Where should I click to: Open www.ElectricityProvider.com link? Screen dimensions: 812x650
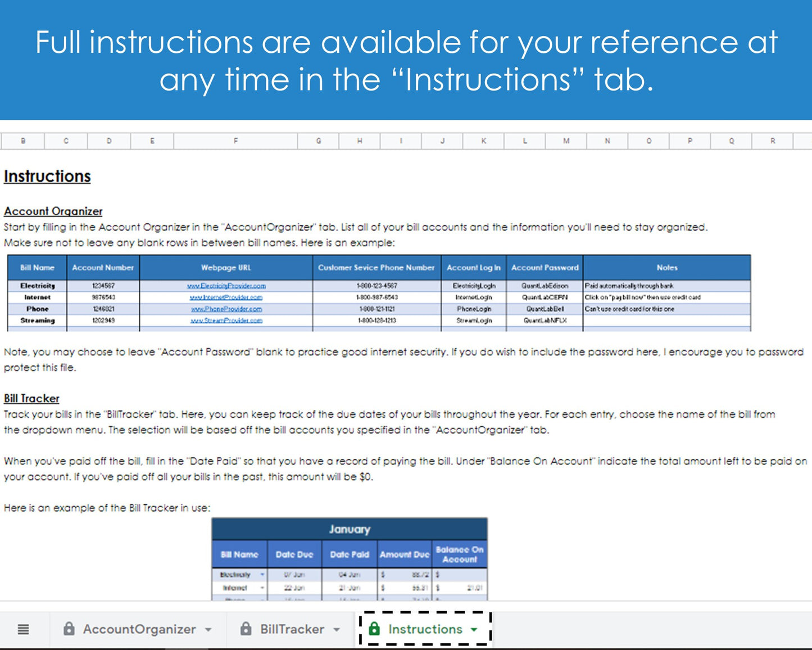point(227,286)
